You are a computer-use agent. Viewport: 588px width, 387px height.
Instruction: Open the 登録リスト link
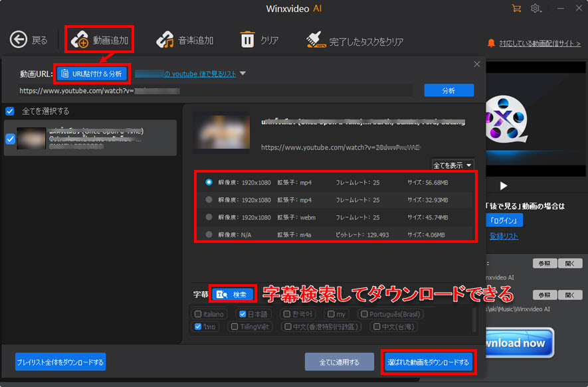(x=504, y=236)
